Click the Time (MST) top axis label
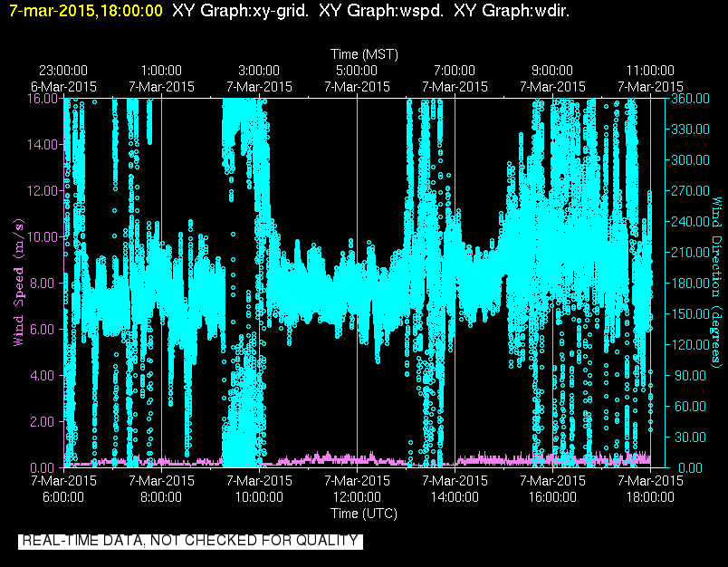Screen dimensions: 728x567 coord(364,54)
